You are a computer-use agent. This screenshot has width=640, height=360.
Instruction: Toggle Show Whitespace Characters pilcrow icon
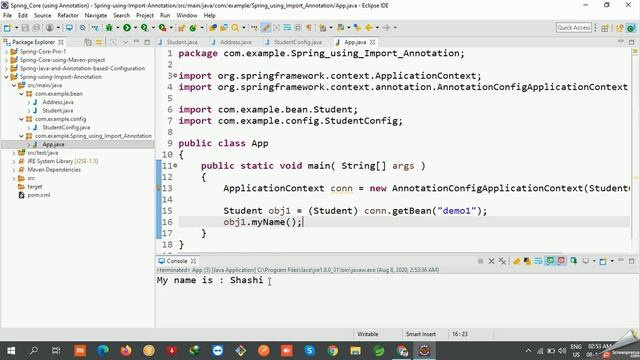309,28
